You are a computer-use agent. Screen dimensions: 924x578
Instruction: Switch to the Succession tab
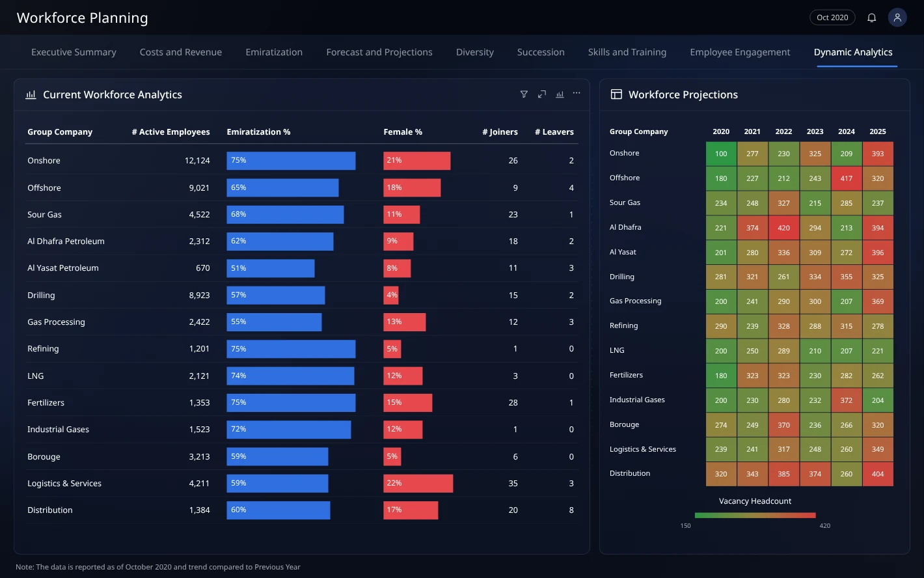541,52
